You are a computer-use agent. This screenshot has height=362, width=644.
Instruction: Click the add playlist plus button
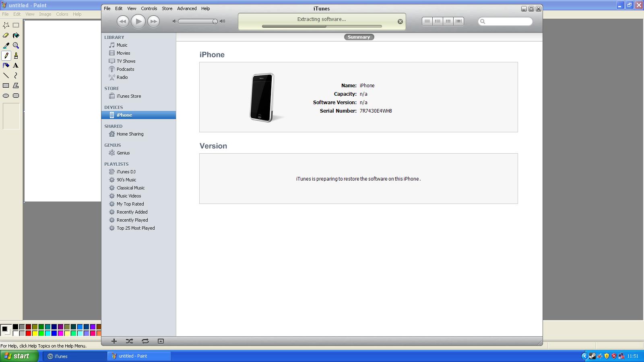(114, 341)
